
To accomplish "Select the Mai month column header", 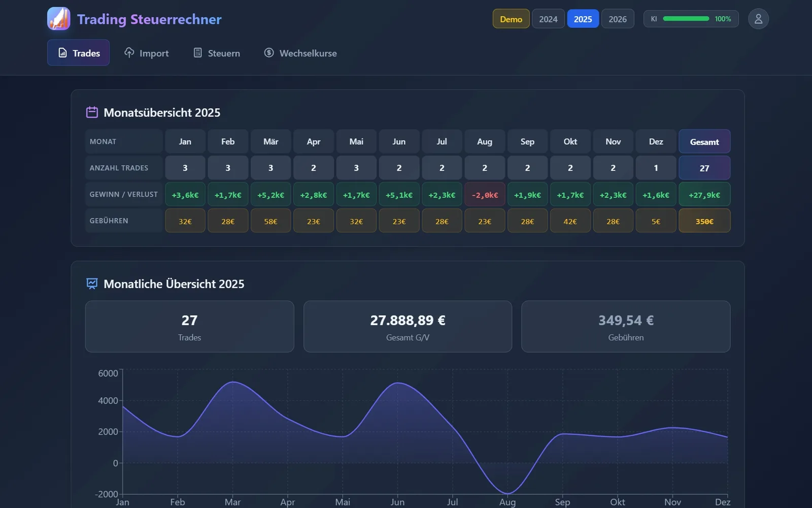I will point(356,141).
